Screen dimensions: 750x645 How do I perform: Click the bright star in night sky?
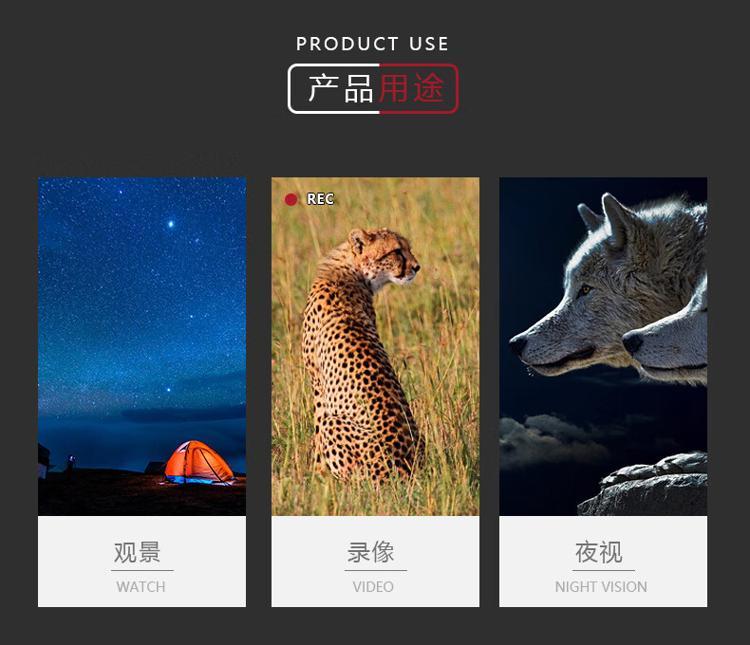point(171,224)
